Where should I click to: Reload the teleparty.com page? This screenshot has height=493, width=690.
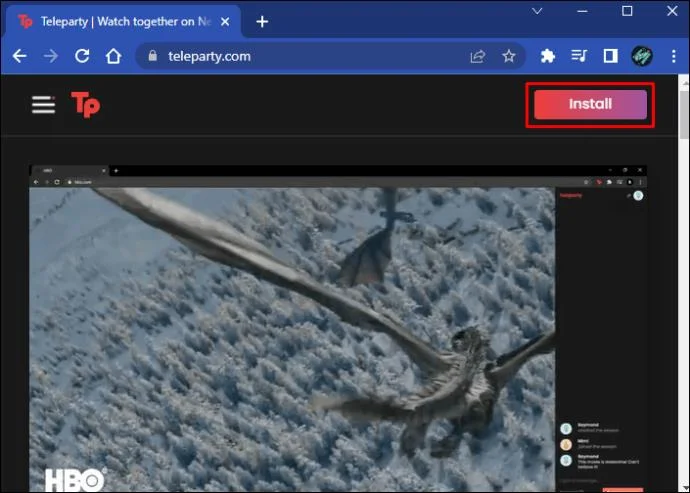click(x=82, y=56)
